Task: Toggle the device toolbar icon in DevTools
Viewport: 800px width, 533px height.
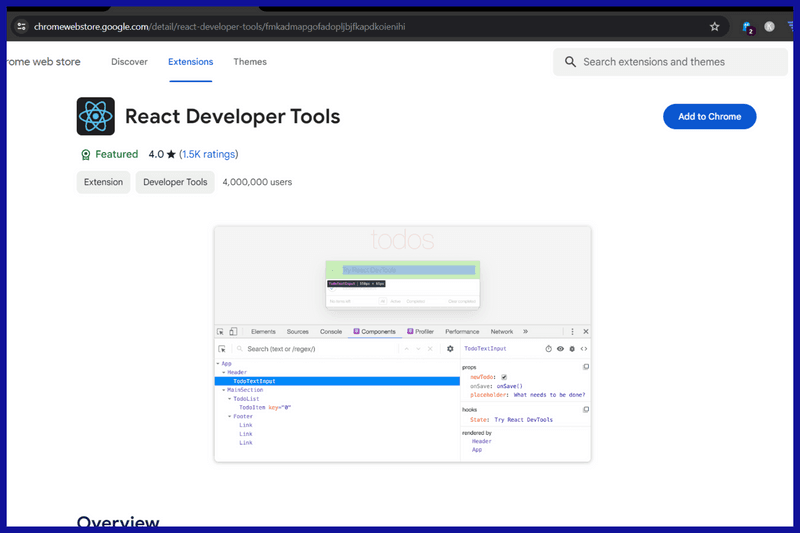Action: pos(233,331)
